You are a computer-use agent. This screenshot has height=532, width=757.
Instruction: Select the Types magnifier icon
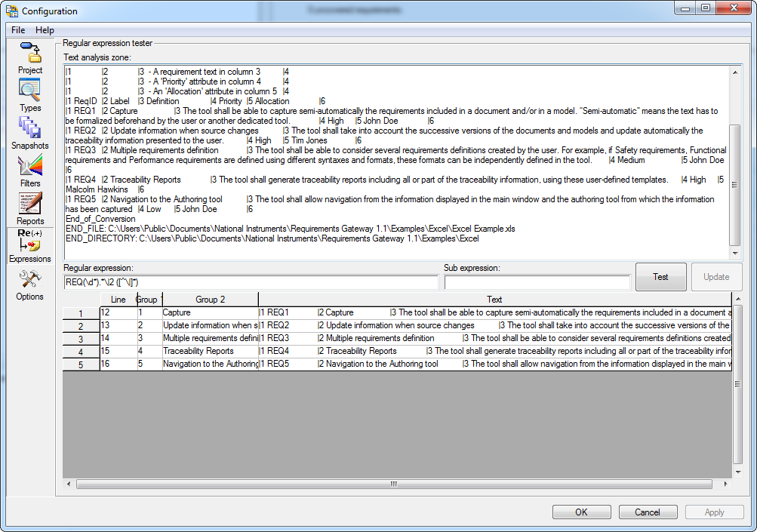pyautogui.click(x=30, y=91)
